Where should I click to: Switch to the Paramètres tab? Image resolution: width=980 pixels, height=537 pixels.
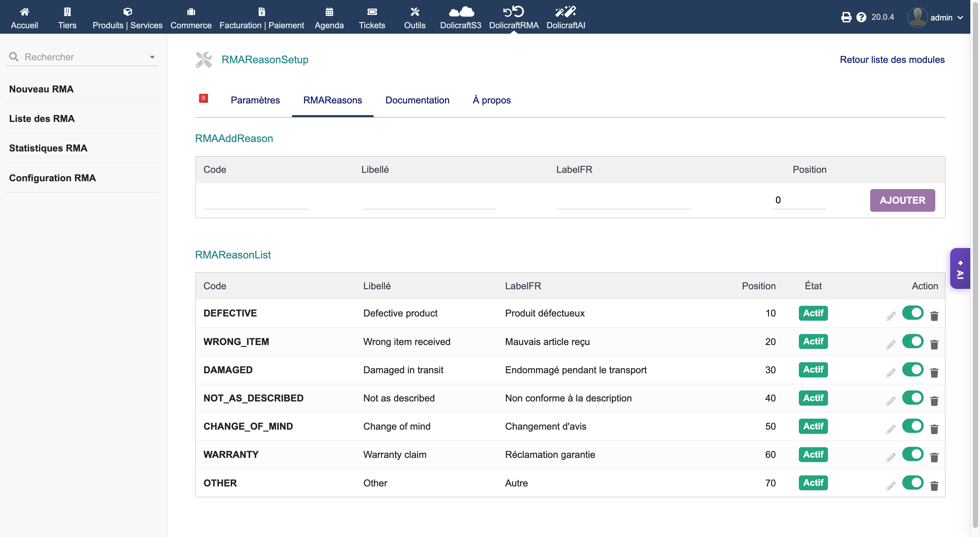click(x=255, y=100)
